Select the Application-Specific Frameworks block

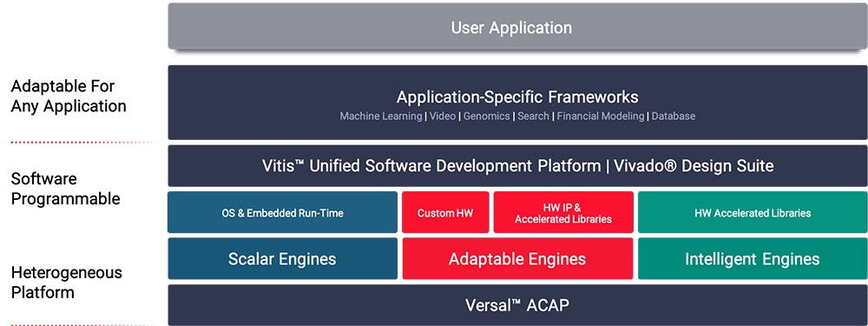[x=517, y=103]
